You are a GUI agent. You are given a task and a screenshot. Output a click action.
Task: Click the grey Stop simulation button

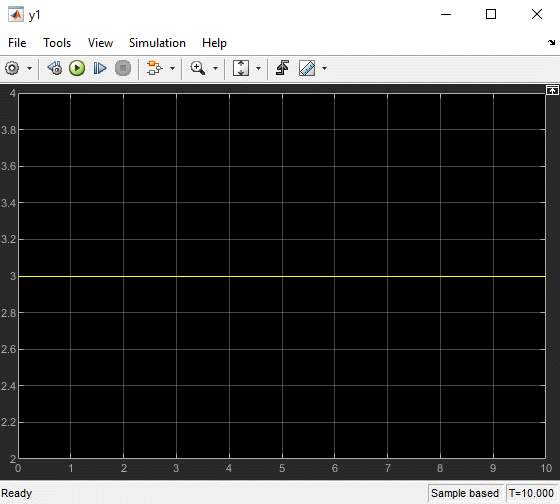pyautogui.click(x=123, y=68)
